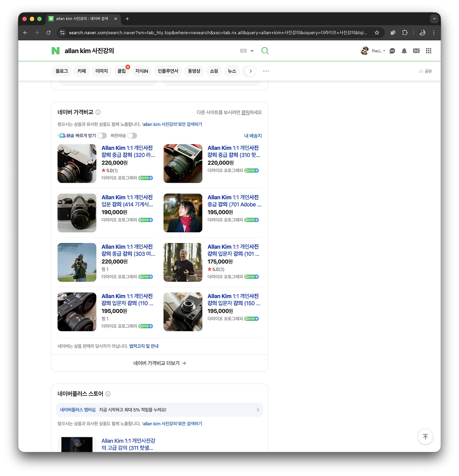
Task: Switch to the 뉴스 tab
Action: [232, 71]
